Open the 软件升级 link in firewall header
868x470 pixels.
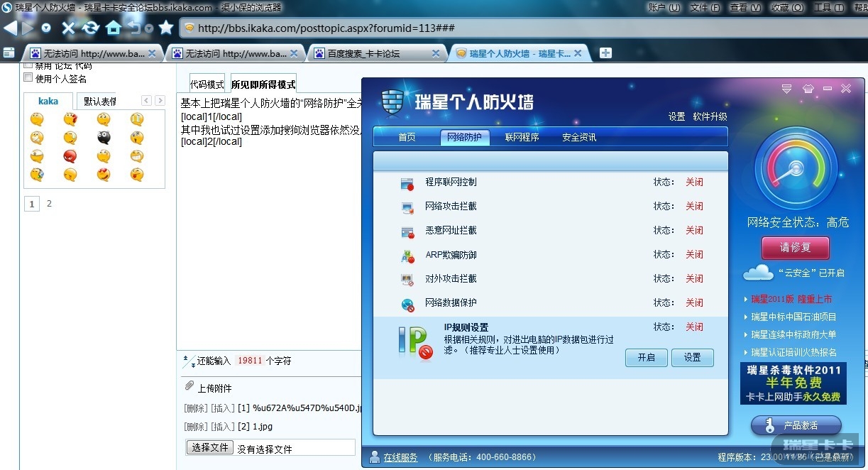(x=710, y=116)
